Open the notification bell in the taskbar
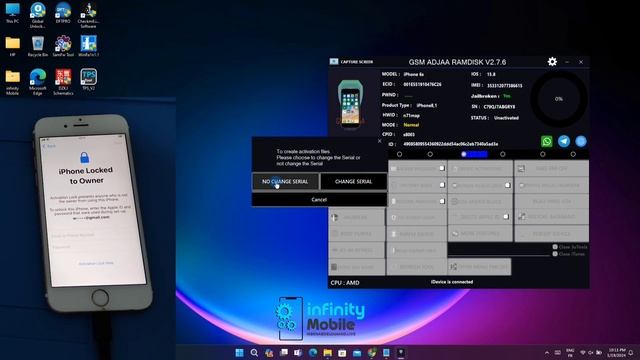The height and width of the screenshot is (360, 640). [631, 353]
